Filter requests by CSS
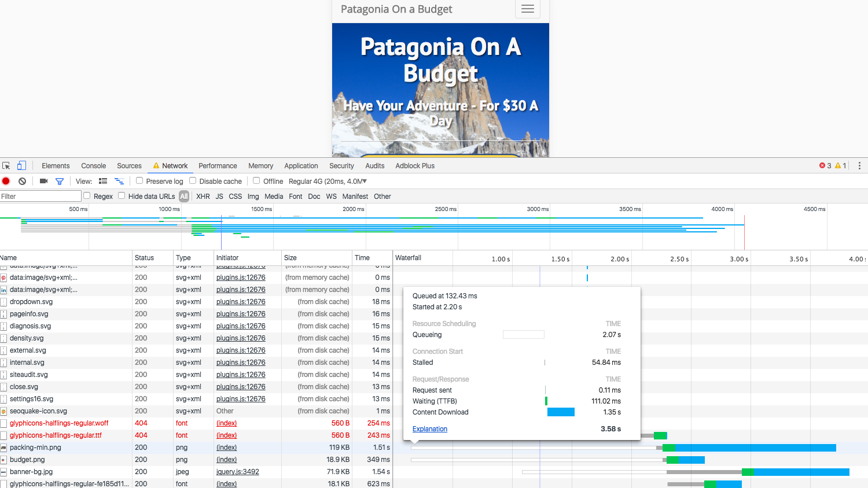 236,196
